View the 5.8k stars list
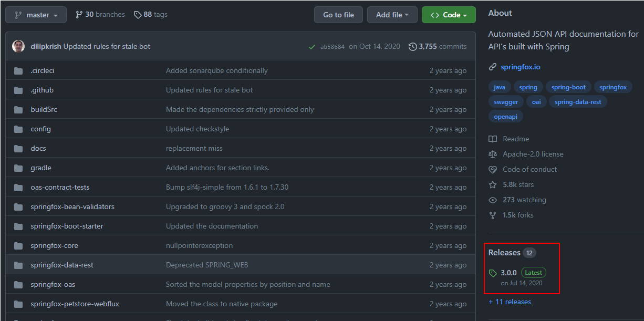The image size is (644, 321). [511, 184]
